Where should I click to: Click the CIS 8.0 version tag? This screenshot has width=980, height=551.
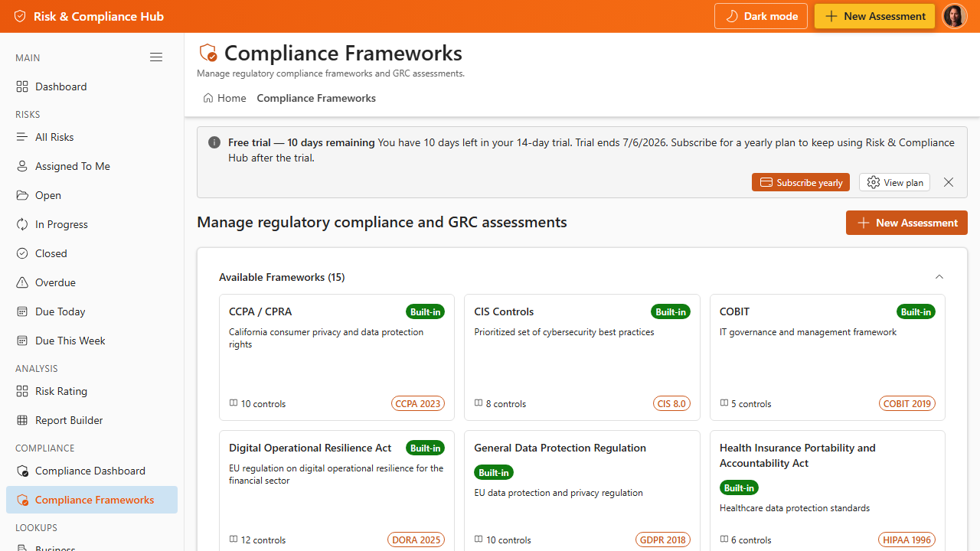click(672, 403)
